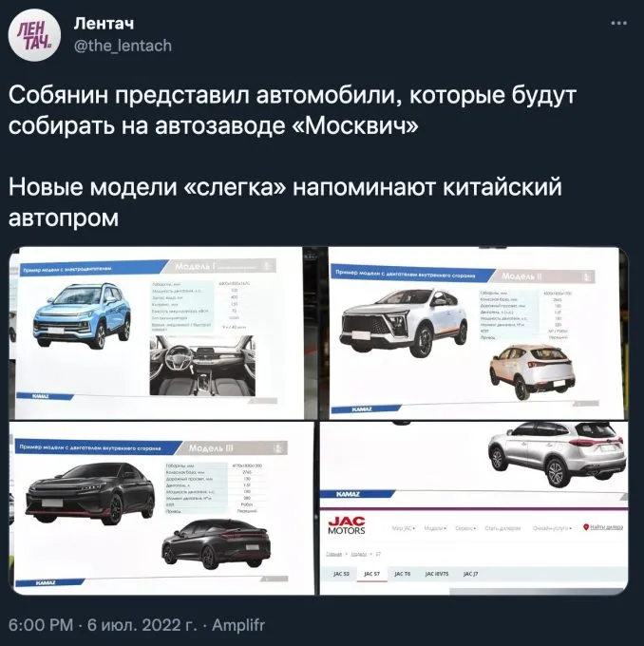Open the Лентач profile avatar

(34, 35)
